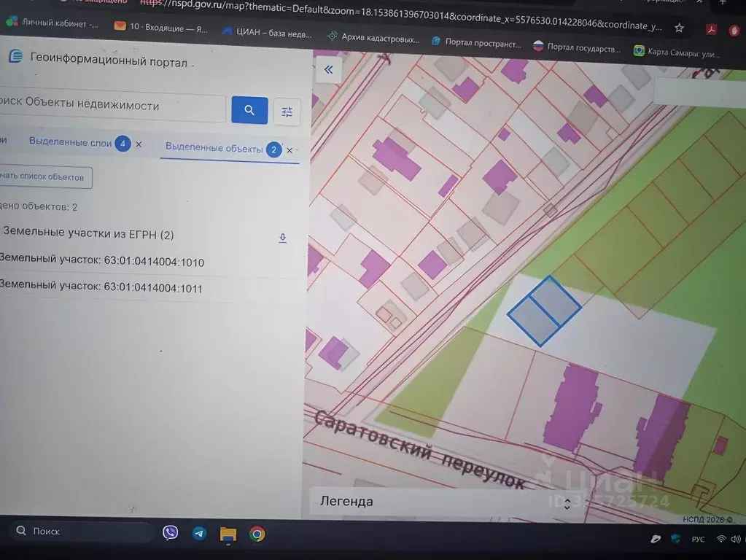Screen dimensions: 746x560
Task: Open the search filter settings icon
Action: [x=287, y=112]
